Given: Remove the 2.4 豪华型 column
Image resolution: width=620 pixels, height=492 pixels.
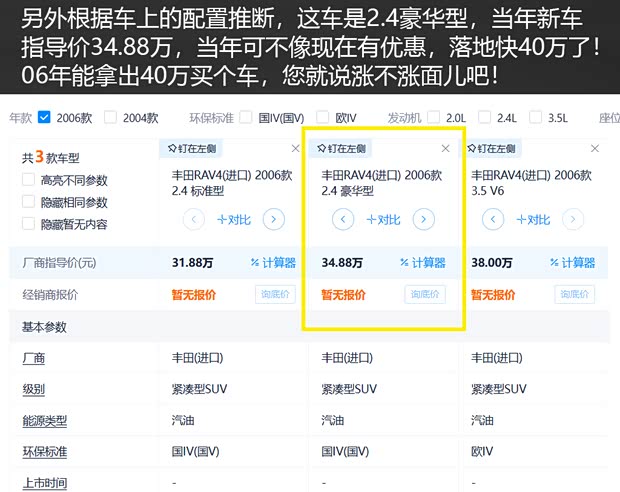Looking at the screenshot, I should [x=445, y=148].
